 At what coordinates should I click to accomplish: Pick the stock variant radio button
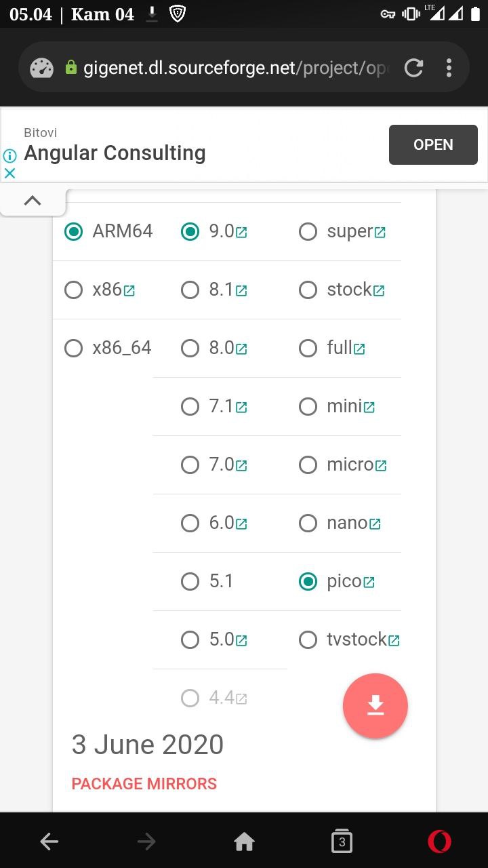click(308, 290)
